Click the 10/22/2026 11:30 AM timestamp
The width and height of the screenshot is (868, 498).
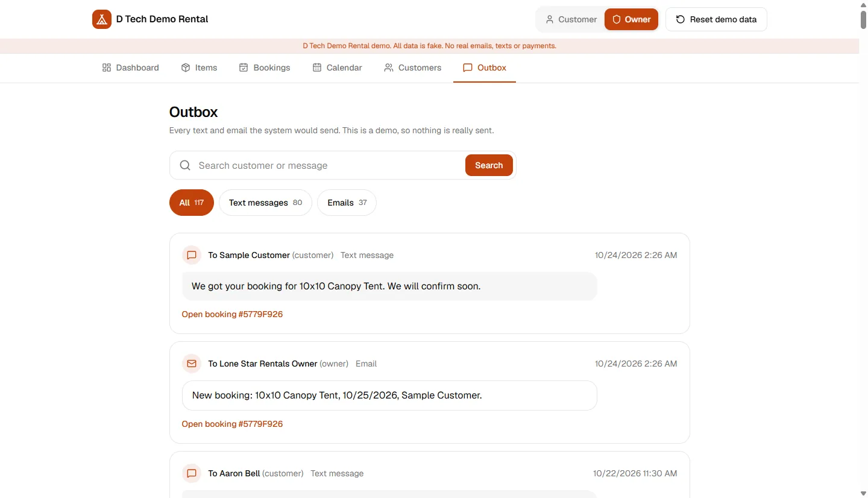pos(635,473)
